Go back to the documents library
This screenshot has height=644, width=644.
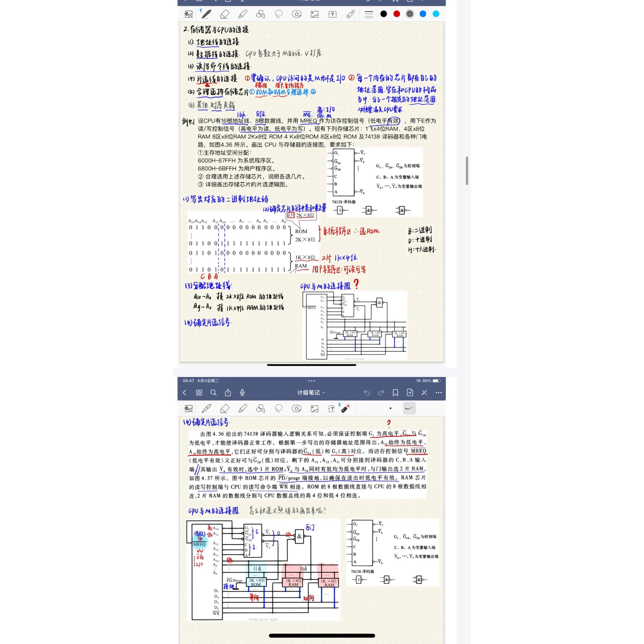tap(185, 393)
